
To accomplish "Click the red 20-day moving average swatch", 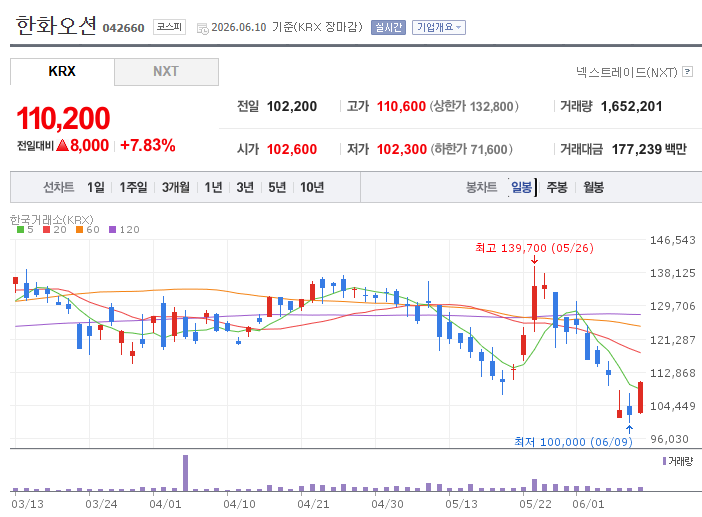I will pyautogui.click(x=47, y=230).
